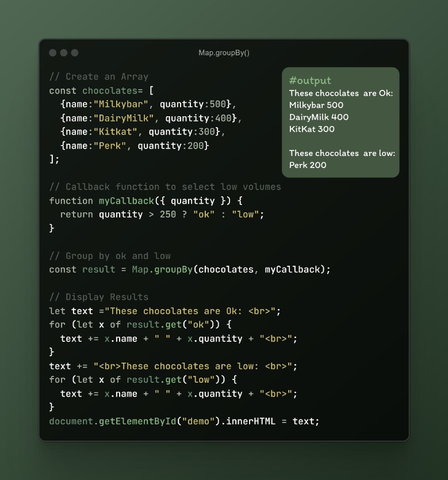This screenshot has width=448, height=480.
Task: Click the '// Callback function to select low volumes' comment
Action: click(x=165, y=186)
